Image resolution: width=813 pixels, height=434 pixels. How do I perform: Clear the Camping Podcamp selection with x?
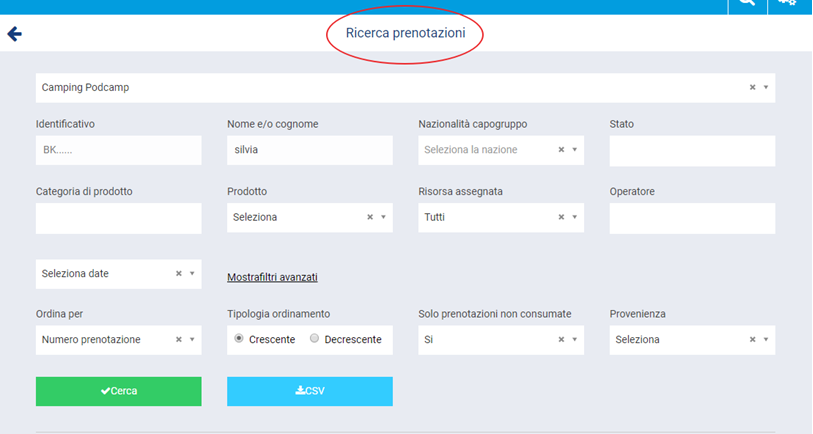coord(752,87)
